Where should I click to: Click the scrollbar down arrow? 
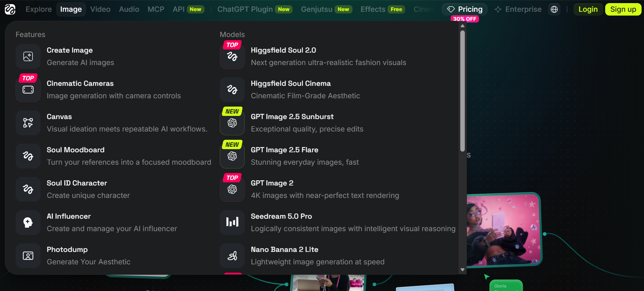(462, 270)
